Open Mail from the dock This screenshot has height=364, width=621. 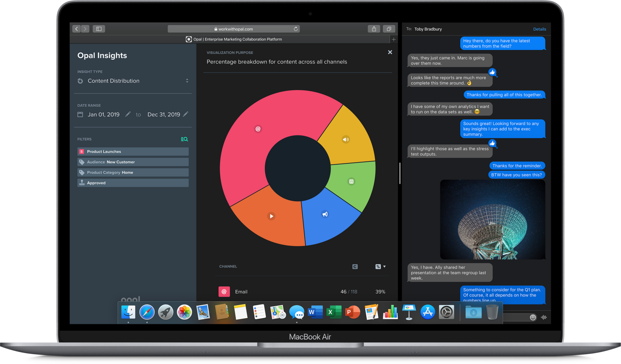point(203,312)
